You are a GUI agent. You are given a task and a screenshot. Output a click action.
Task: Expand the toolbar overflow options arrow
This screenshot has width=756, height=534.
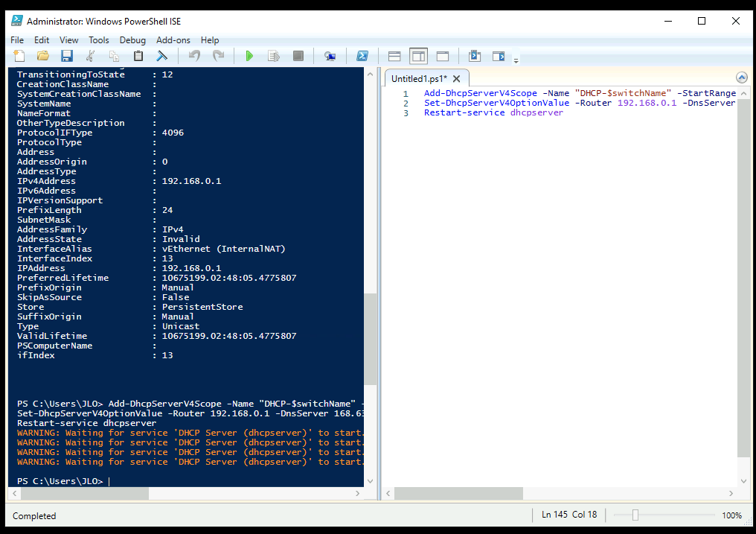516,59
